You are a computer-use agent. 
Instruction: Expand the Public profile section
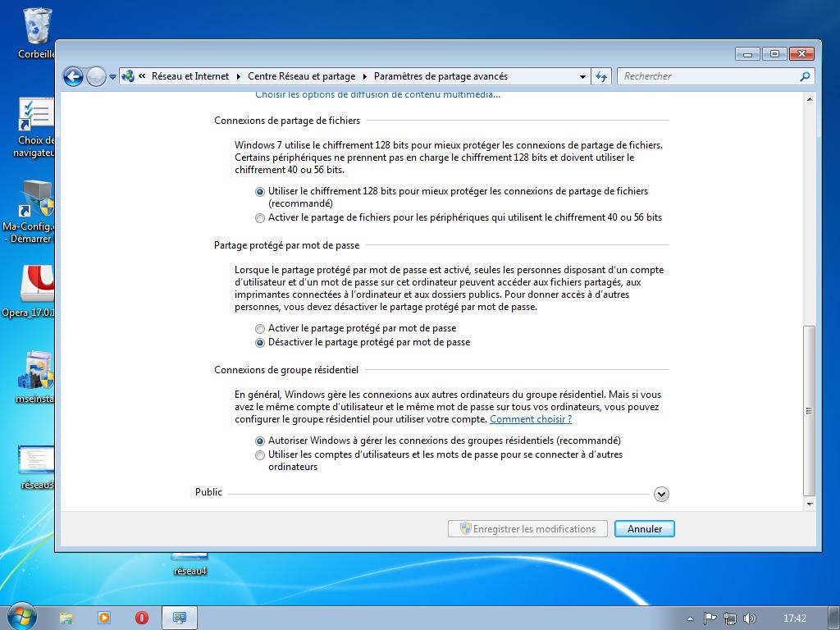661,494
